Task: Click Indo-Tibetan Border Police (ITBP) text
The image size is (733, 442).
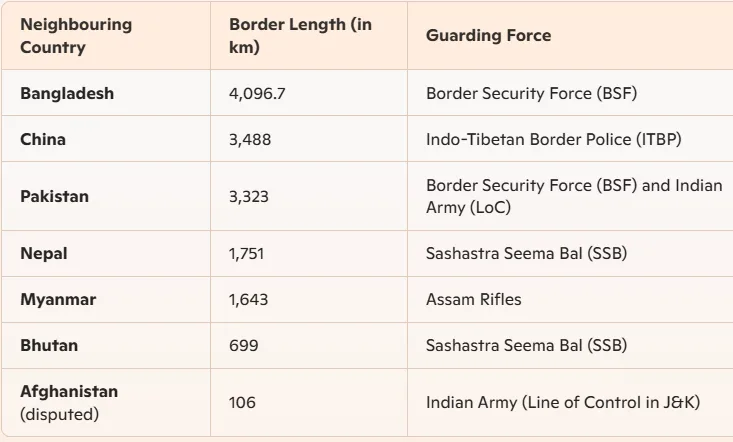Action: click(x=553, y=140)
